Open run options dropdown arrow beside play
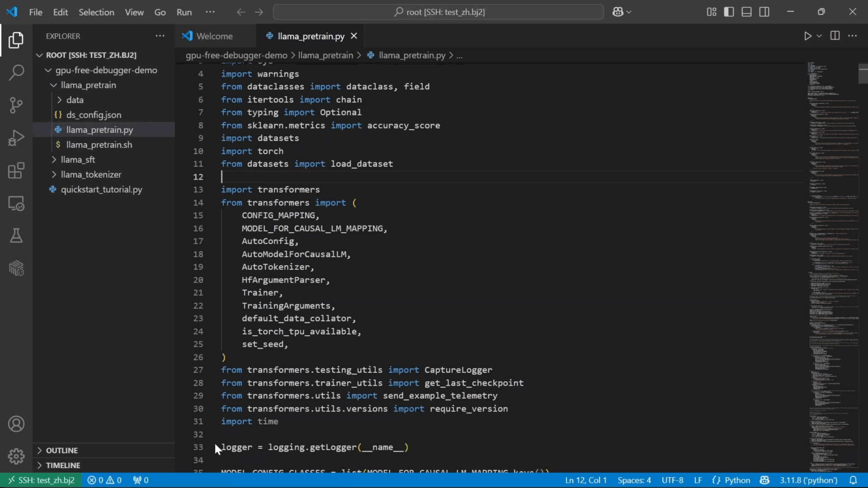The height and width of the screenshot is (488, 868). click(819, 36)
